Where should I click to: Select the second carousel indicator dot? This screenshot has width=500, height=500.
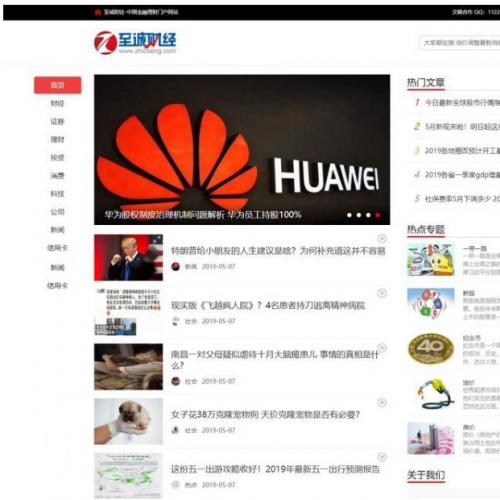pos(359,215)
